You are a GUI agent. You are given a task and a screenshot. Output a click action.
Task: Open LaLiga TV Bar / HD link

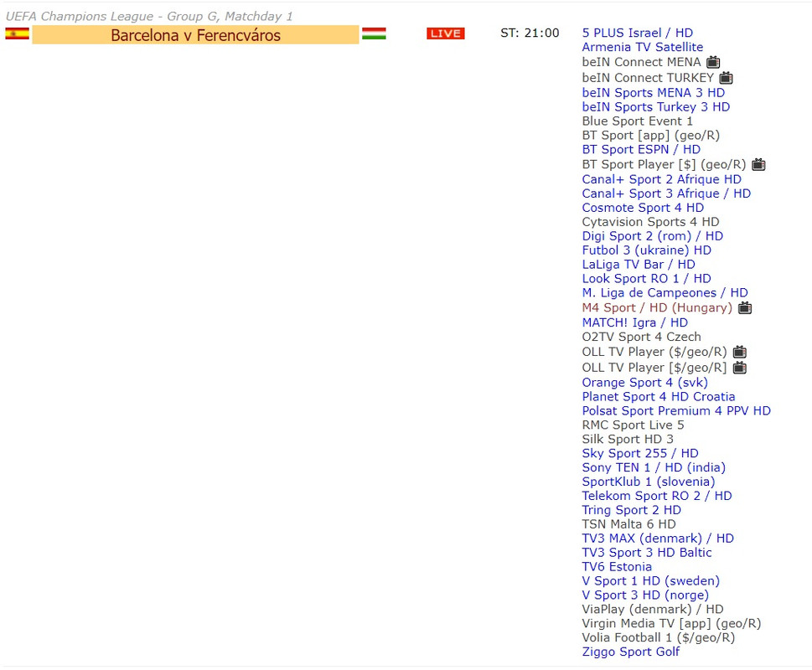point(639,265)
